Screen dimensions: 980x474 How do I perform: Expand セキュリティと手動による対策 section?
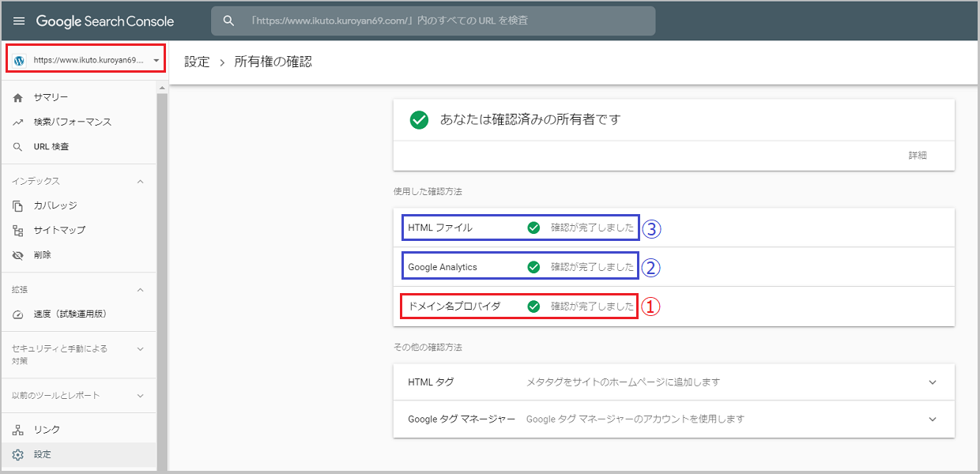141,348
